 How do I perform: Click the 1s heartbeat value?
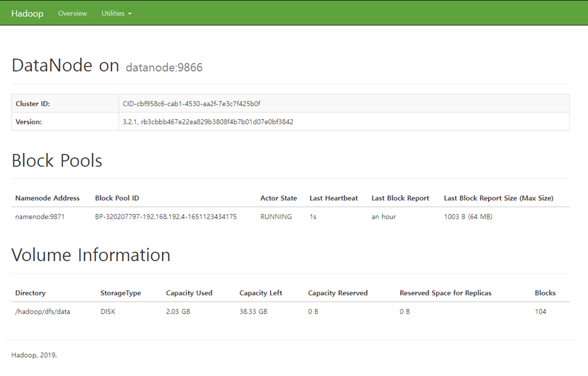point(313,217)
